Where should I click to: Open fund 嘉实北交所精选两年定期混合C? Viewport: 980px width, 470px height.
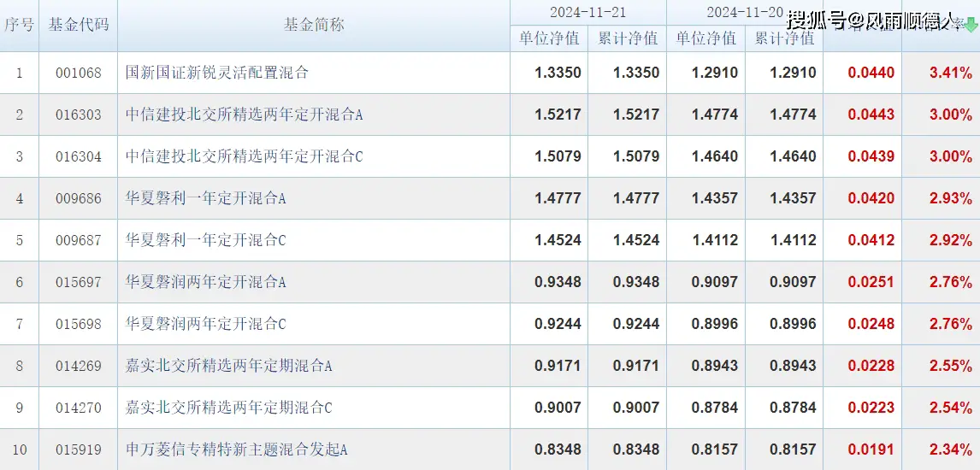(228, 407)
